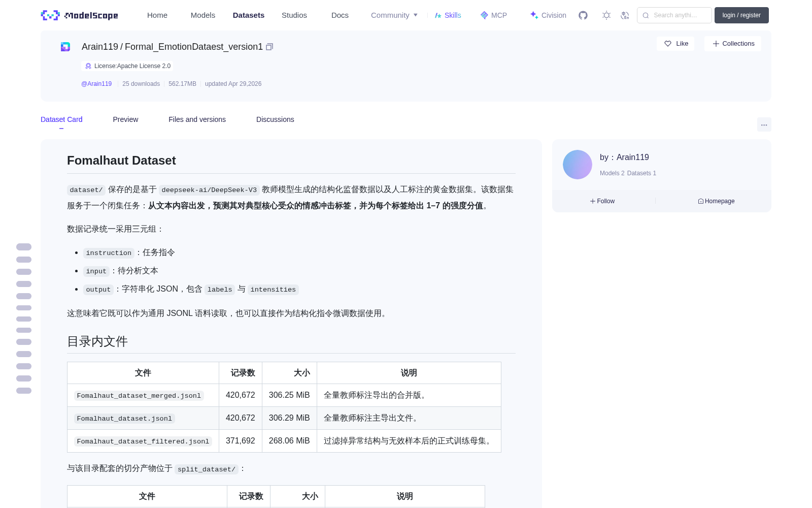Switch the language with the translate icon
Image resolution: width=812 pixels, height=508 pixels.
[625, 15]
